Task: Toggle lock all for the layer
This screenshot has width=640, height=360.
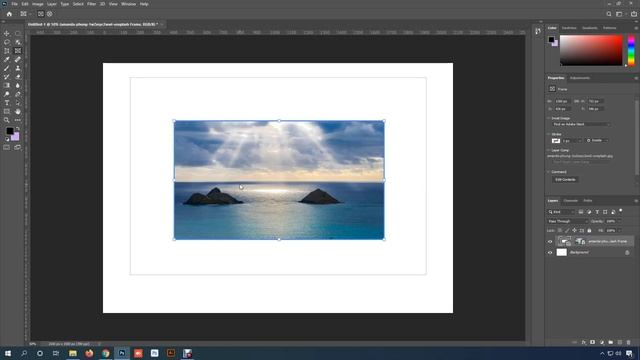Action: (589, 231)
